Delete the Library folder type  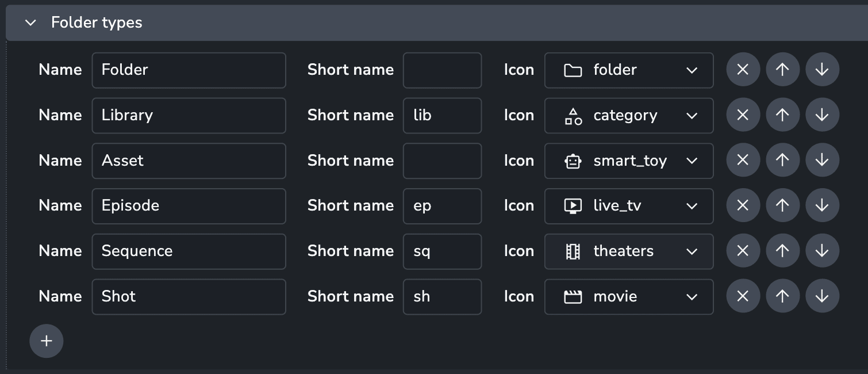[743, 115]
